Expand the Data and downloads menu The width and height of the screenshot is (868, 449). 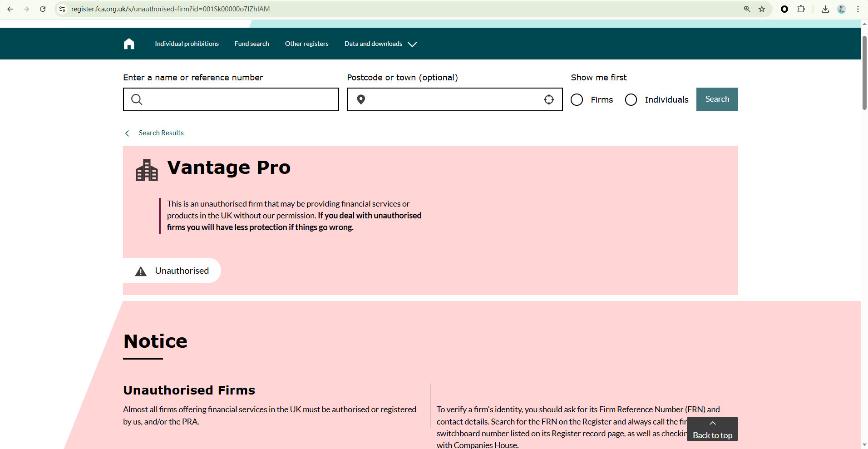[x=380, y=44]
